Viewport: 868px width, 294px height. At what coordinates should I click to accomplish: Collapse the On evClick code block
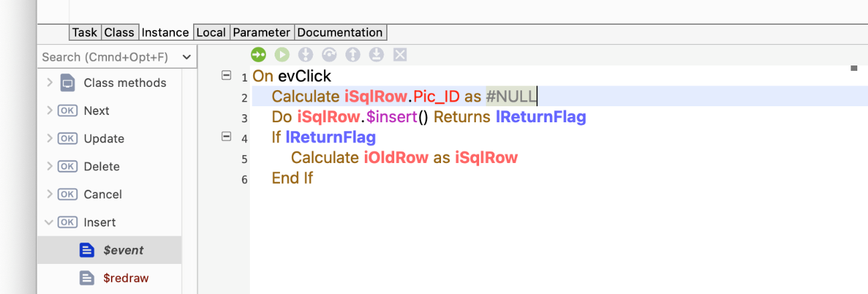[226, 76]
